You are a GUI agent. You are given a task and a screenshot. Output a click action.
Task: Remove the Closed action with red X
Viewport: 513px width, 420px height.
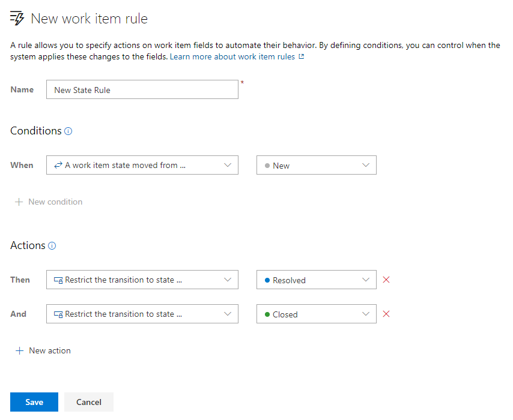[386, 314]
